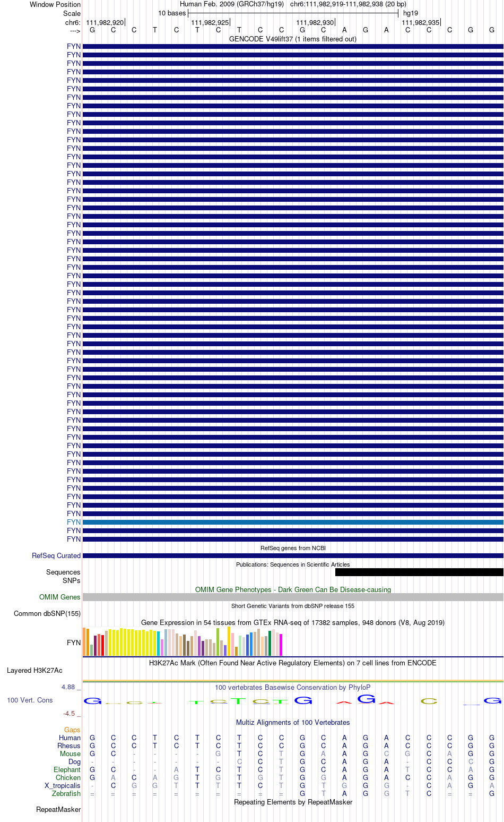Click the orange Gaps label
Image resolution: width=504 pixels, height=822 pixels.
point(73,730)
